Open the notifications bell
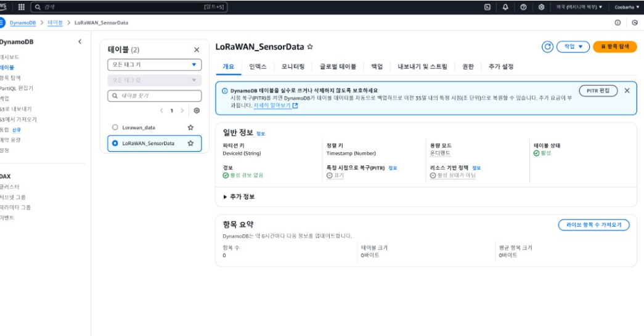This screenshot has height=336, width=644. coord(505,7)
